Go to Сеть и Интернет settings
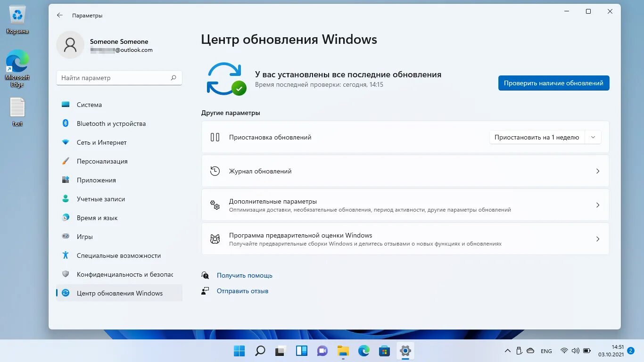 pos(119,142)
